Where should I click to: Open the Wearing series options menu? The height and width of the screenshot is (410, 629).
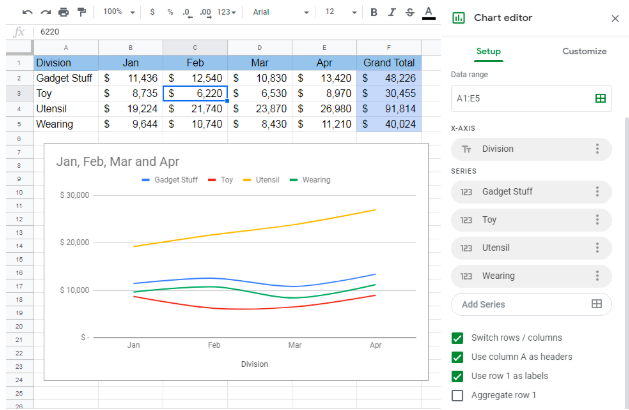click(597, 276)
